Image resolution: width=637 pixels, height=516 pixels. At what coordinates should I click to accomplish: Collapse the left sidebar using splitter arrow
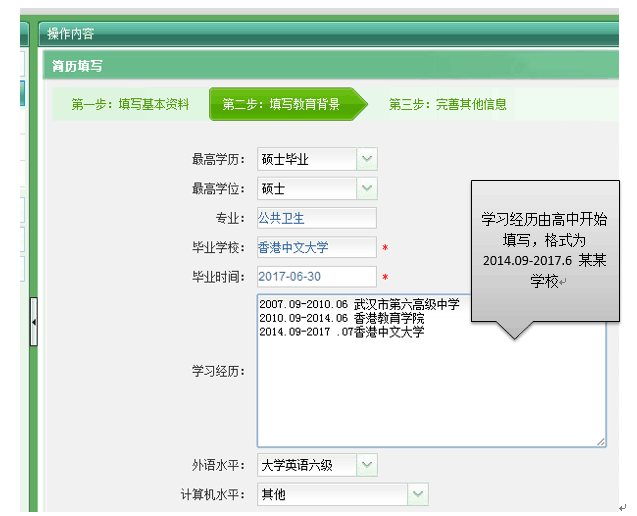point(34,322)
